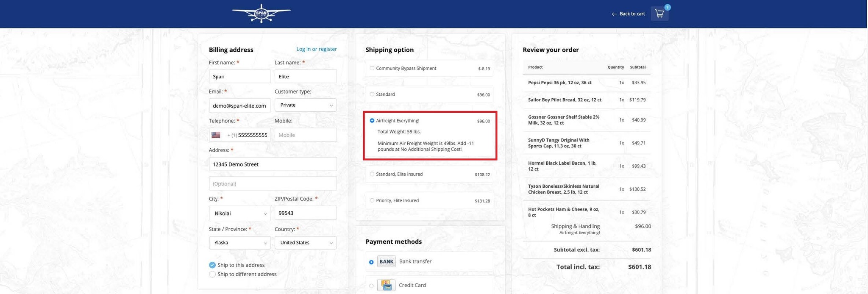Open the shopping cart icon
Screen dimensions: 868x294
(x=659, y=14)
